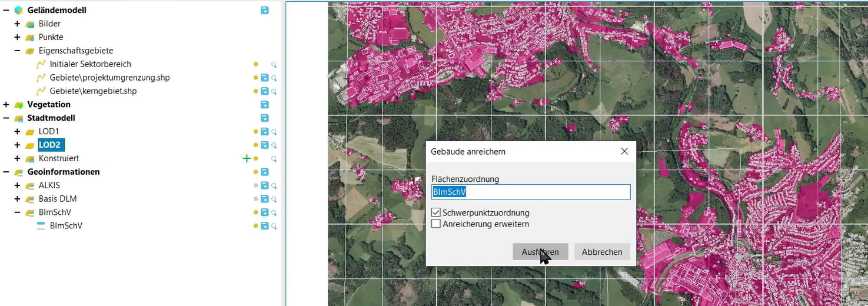This screenshot has height=306, width=868.
Task: Click the save icon for Stadtmodell
Action: point(265,118)
